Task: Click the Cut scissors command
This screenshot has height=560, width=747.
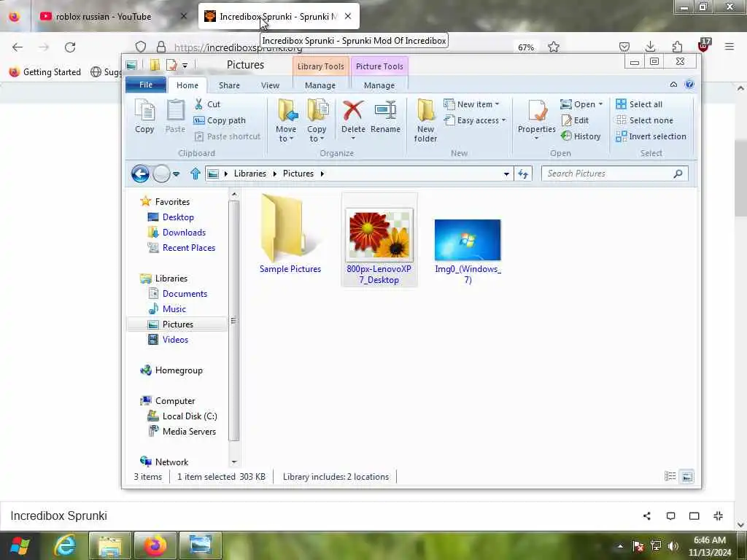Action: pyautogui.click(x=207, y=104)
